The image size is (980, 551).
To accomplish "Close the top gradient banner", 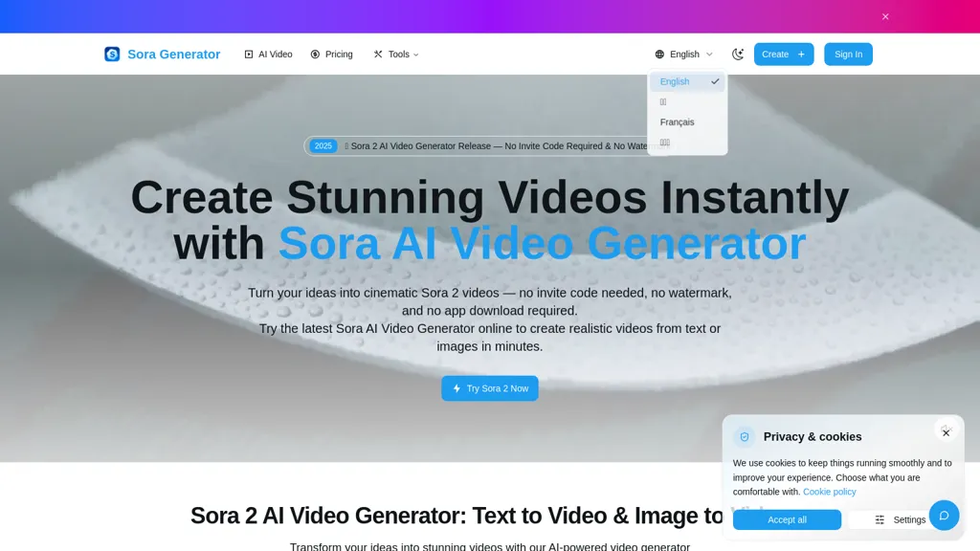I will click(x=885, y=17).
